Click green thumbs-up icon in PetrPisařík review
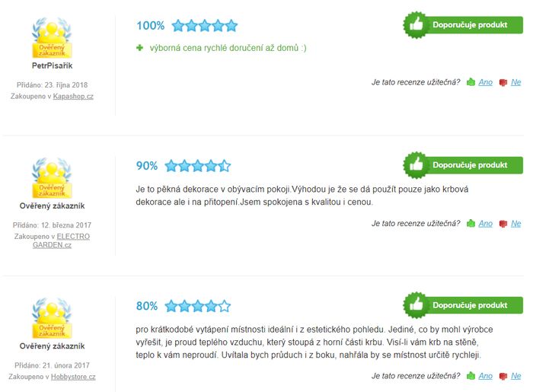Image resolution: width=533 pixels, height=392 pixels. click(x=471, y=82)
